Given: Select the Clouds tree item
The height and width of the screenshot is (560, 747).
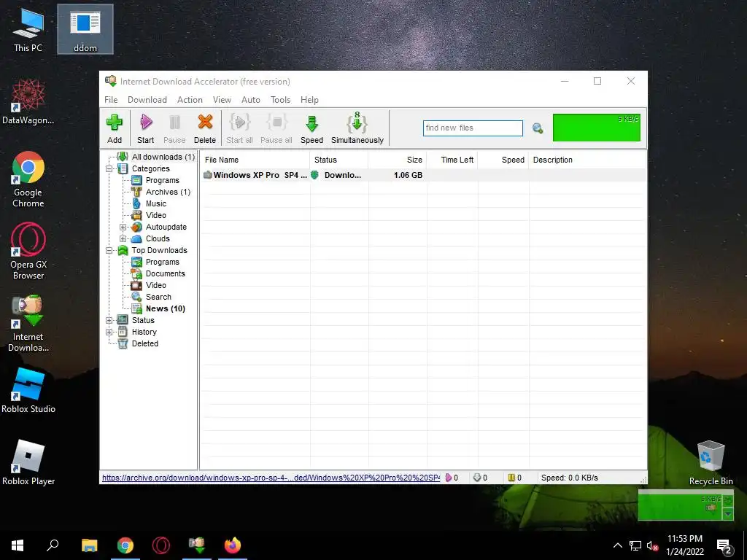Looking at the screenshot, I should coord(158,238).
